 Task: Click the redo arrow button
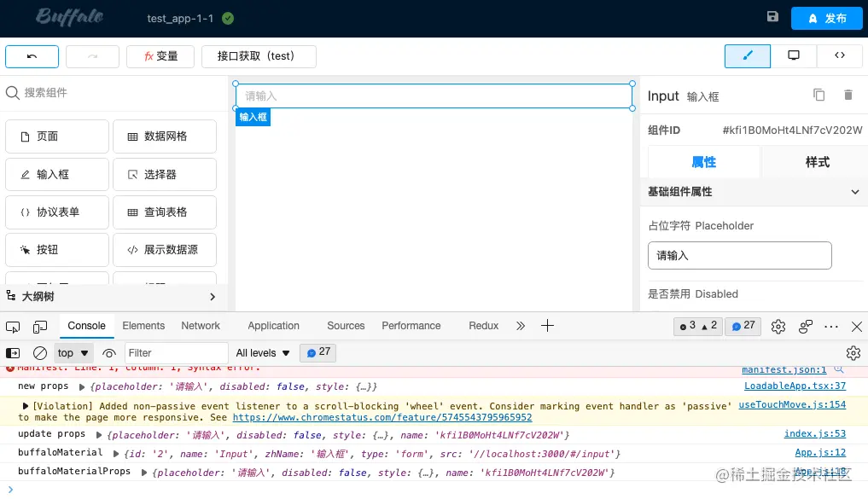(92, 56)
